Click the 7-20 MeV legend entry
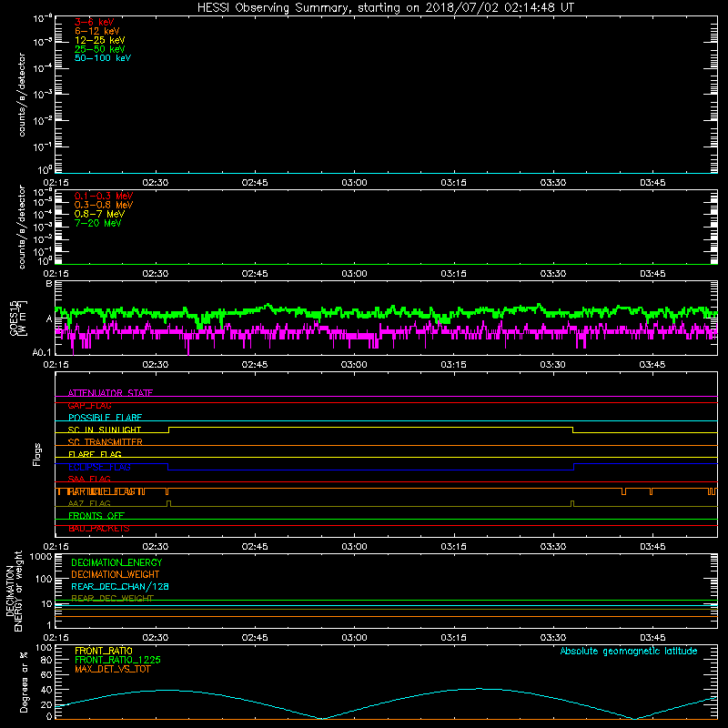Viewport: 728px width, 728px height. coord(98,223)
